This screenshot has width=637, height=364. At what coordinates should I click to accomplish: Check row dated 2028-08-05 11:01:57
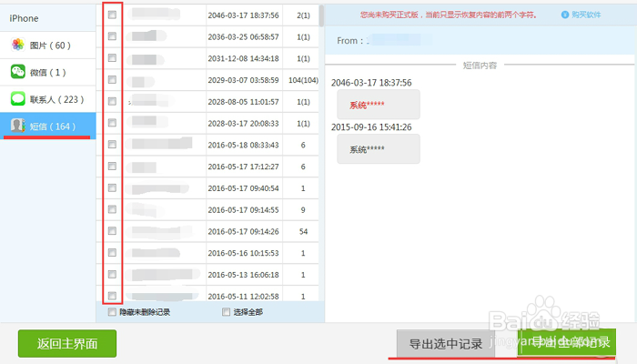112,101
